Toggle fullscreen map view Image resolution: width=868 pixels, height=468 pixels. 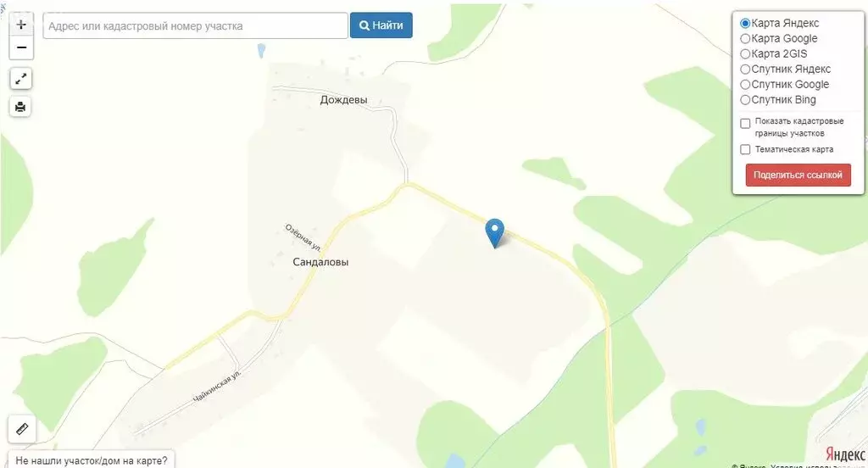click(21, 79)
